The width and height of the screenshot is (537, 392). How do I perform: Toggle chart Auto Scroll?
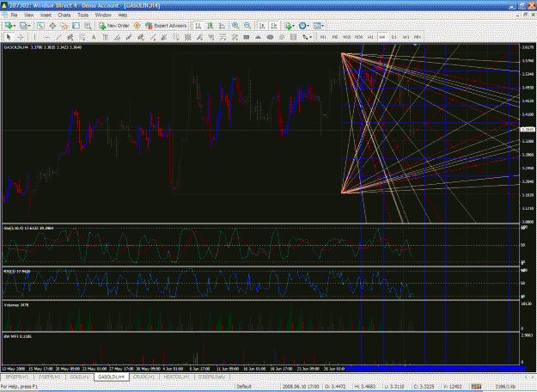pyautogui.click(x=262, y=26)
